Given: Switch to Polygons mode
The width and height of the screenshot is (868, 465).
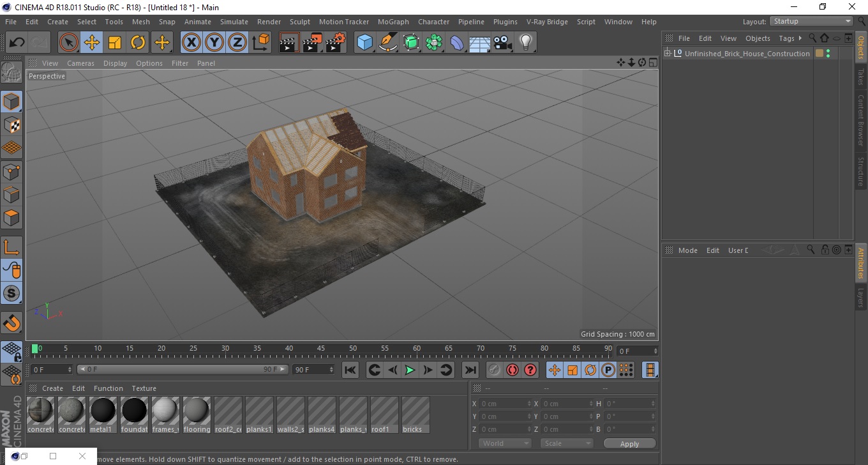Looking at the screenshot, I should (x=11, y=217).
